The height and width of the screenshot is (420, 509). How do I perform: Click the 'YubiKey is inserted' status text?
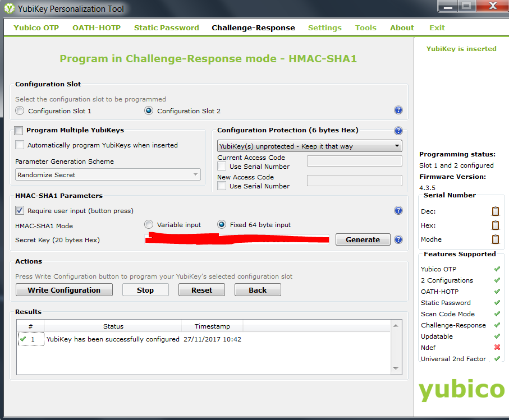(x=461, y=49)
